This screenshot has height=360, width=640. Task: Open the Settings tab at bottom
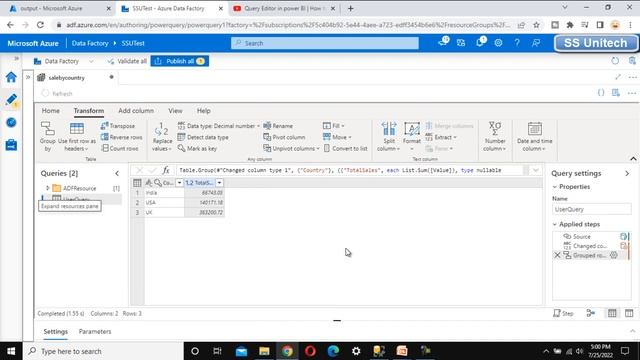56,331
